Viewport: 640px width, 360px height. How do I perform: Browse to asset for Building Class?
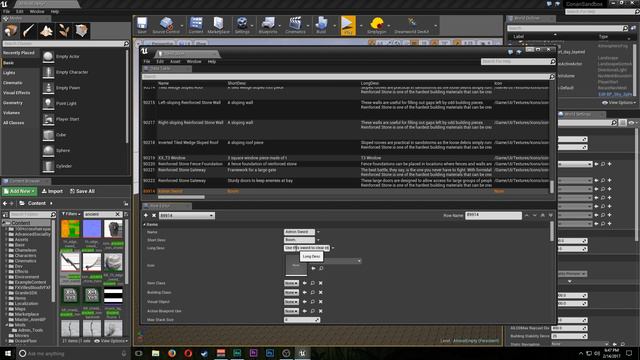tap(313, 292)
